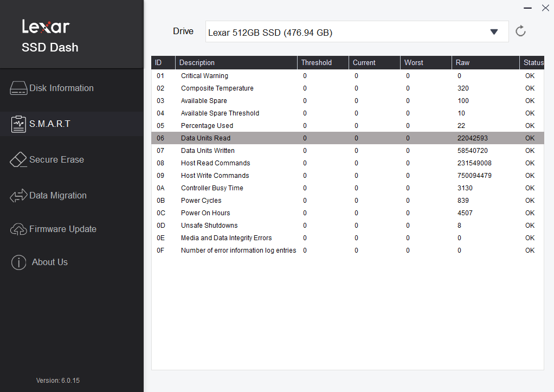Click the About Us info icon

[x=19, y=262]
